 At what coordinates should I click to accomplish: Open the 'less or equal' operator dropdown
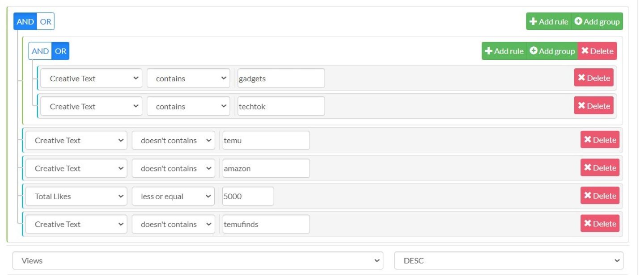(173, 196)
